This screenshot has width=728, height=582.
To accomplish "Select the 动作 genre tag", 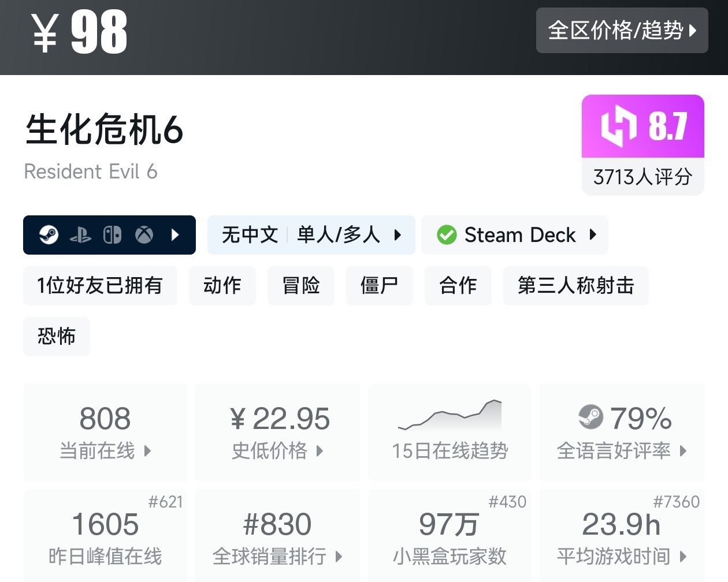I will pyautogui.click(x=222, y=285).
